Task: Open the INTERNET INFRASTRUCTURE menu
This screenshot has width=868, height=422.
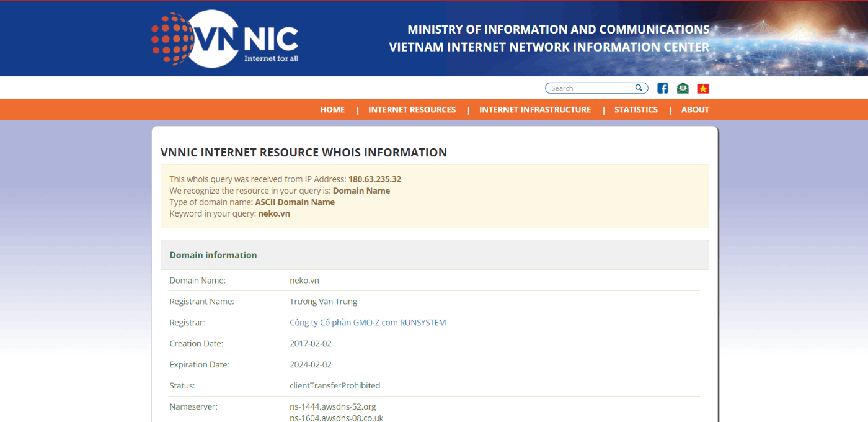Action: 535,110
